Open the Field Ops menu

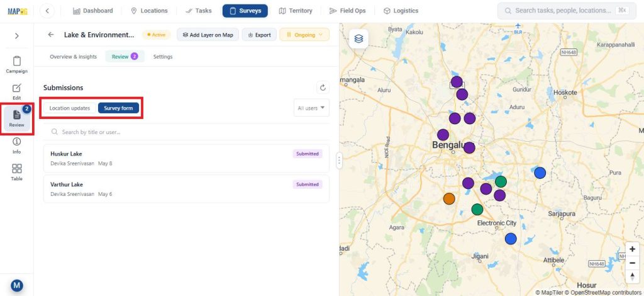(347, 11)
